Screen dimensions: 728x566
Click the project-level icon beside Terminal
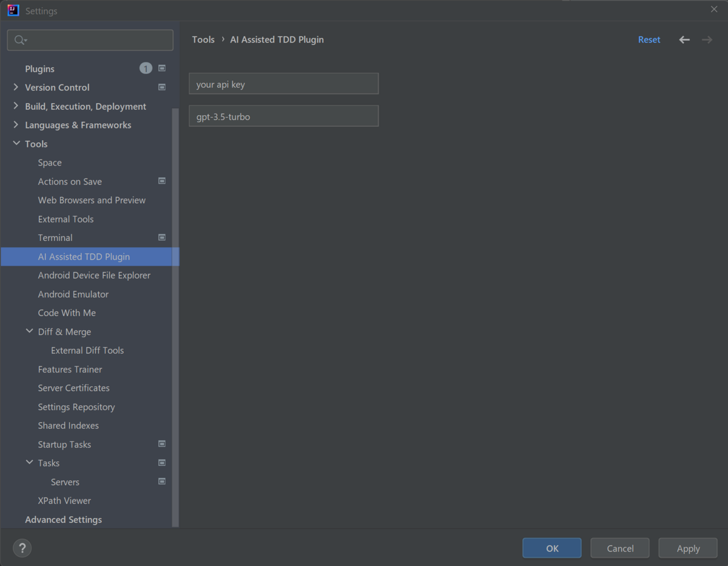tap(162, 237)
